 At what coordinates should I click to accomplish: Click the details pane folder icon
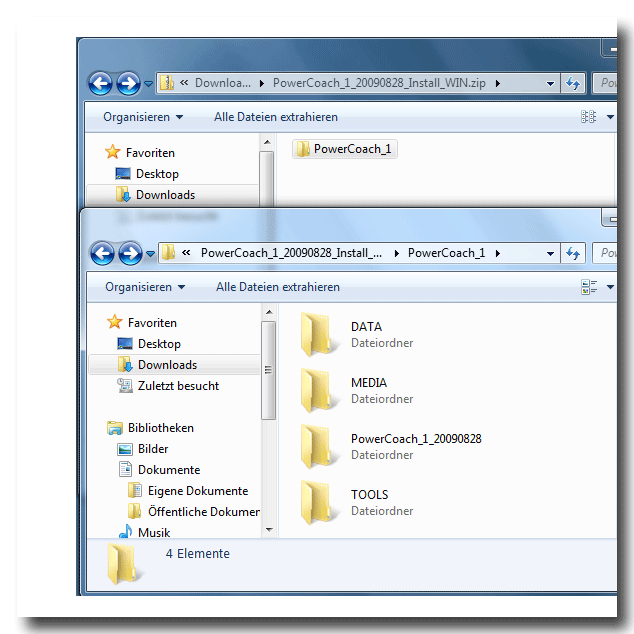click(x=125, y=564)
